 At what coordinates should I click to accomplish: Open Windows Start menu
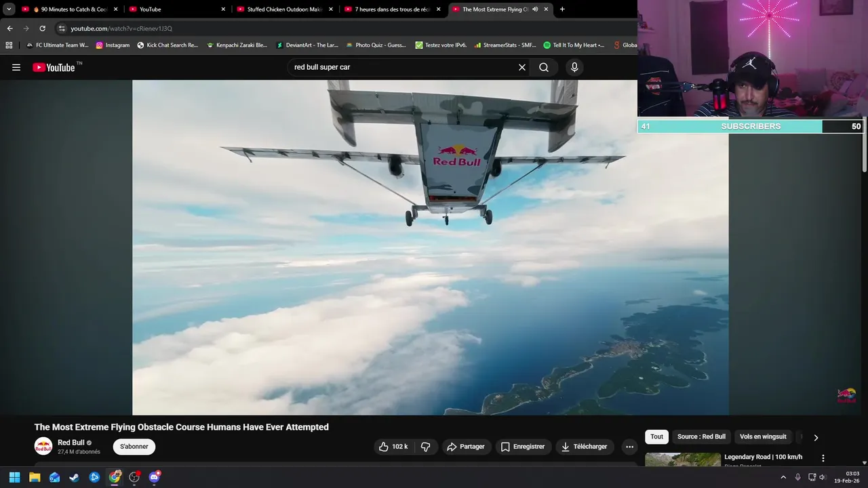point(14,477)
